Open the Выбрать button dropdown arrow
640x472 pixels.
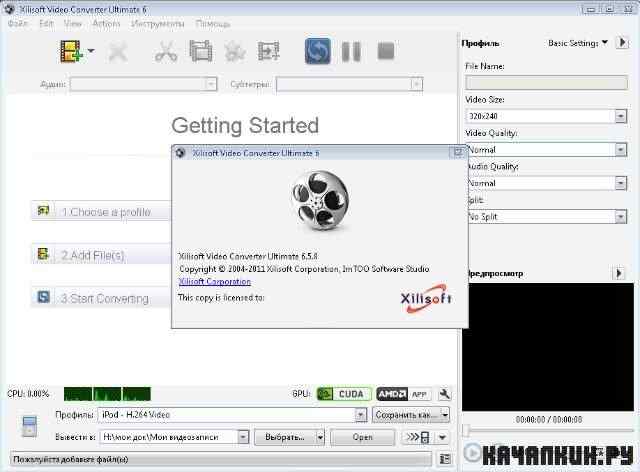tap(320, 437)
